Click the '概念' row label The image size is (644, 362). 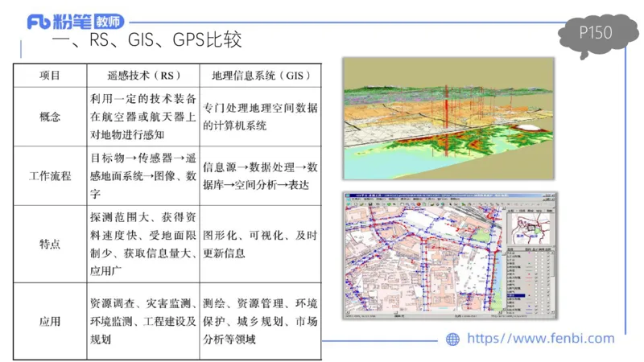click(x=50, y=117)
